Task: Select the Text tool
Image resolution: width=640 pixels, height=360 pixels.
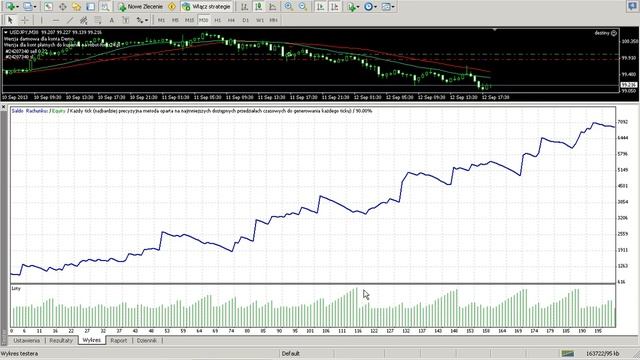Action: pyautogui.click(x=111, y=20)
